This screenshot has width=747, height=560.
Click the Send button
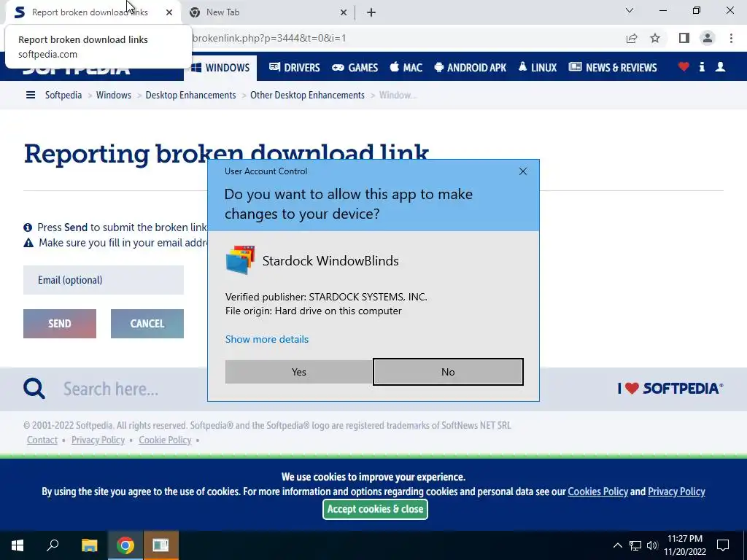(x=60, y=324)
